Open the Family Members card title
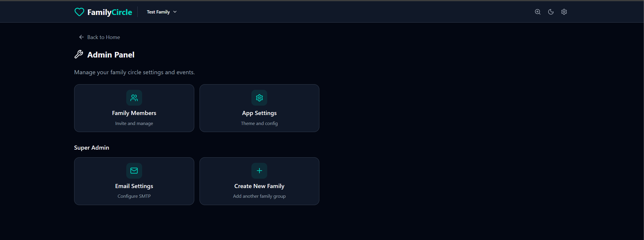644x240 pixels. point(134,113)
